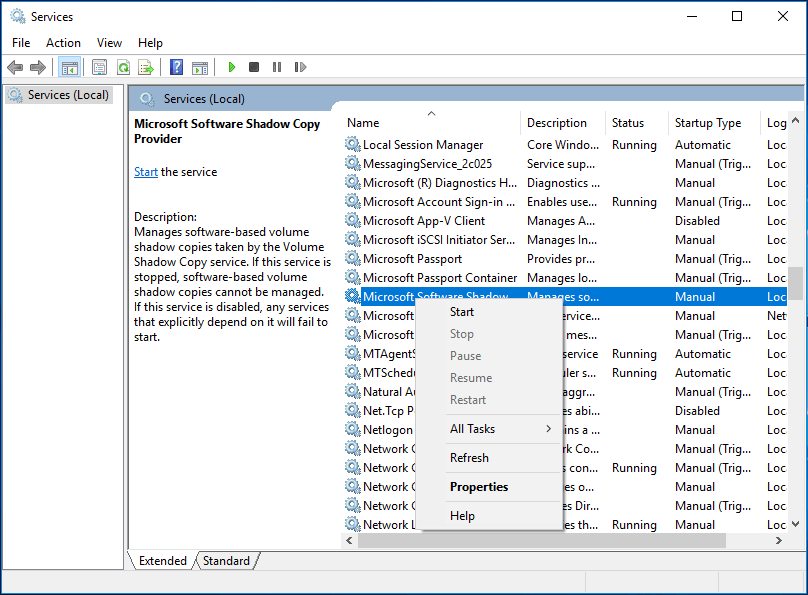This screenshot has height=595, width=808.
Task: Toggle Show/Hide Console Tree toolbar icon
Action: [70, 67]
